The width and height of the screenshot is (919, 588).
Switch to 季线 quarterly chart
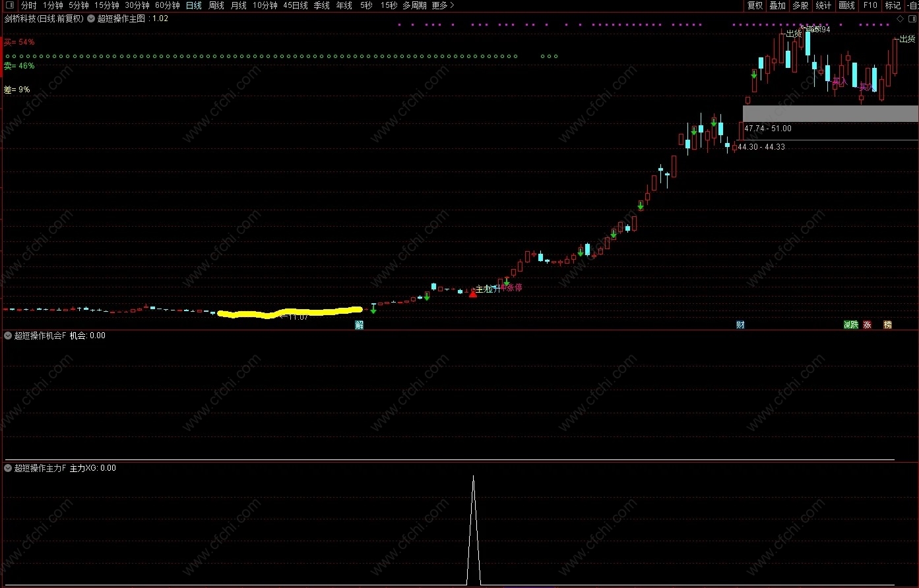click(x=322, y=5)
